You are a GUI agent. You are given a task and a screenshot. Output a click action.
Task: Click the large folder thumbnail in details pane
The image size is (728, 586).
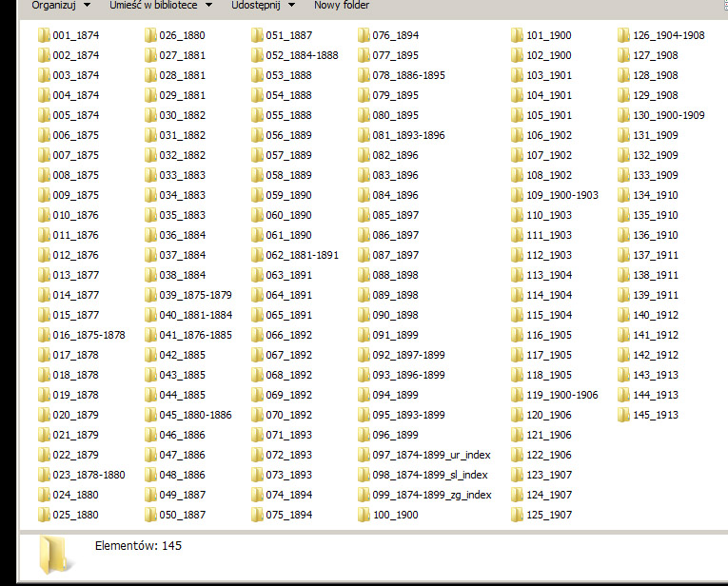point(54,555)
